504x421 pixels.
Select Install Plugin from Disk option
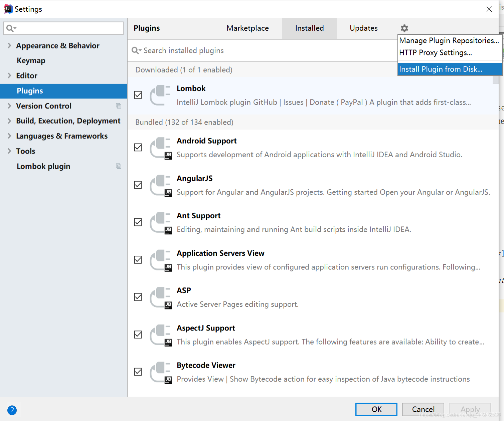tap(450, 69)
